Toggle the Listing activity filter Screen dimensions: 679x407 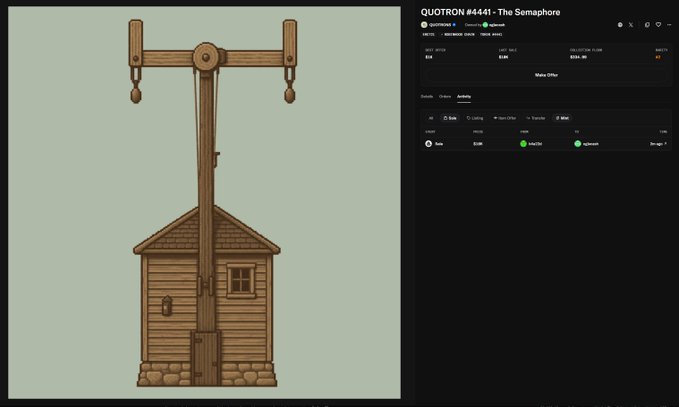pyautogui.click(x=475, y=118)
